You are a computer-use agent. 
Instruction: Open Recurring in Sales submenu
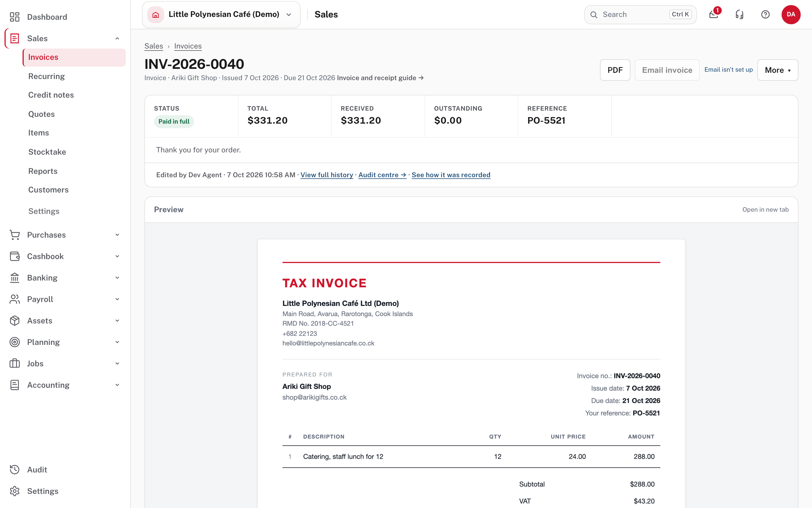[46, 76]
